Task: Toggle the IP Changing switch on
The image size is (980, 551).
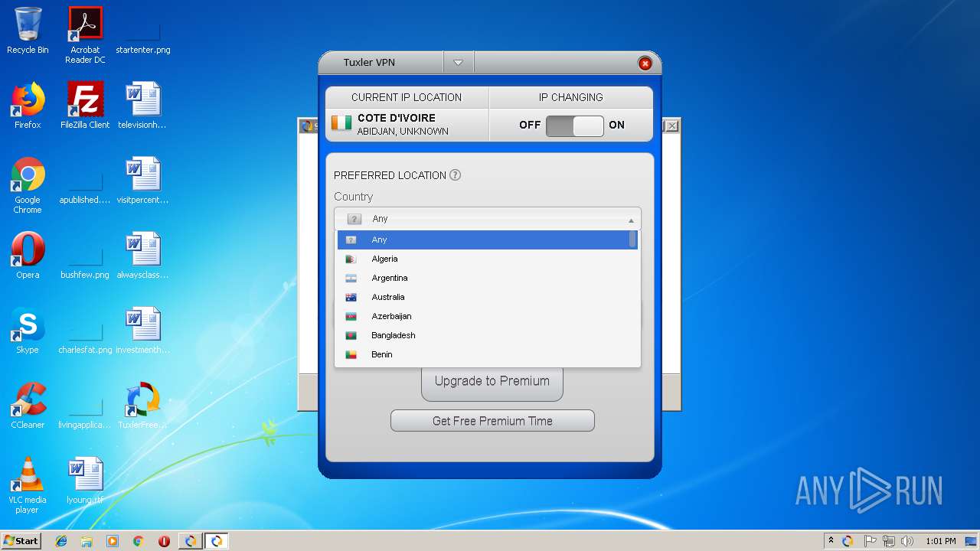Action: pos(574,126)
